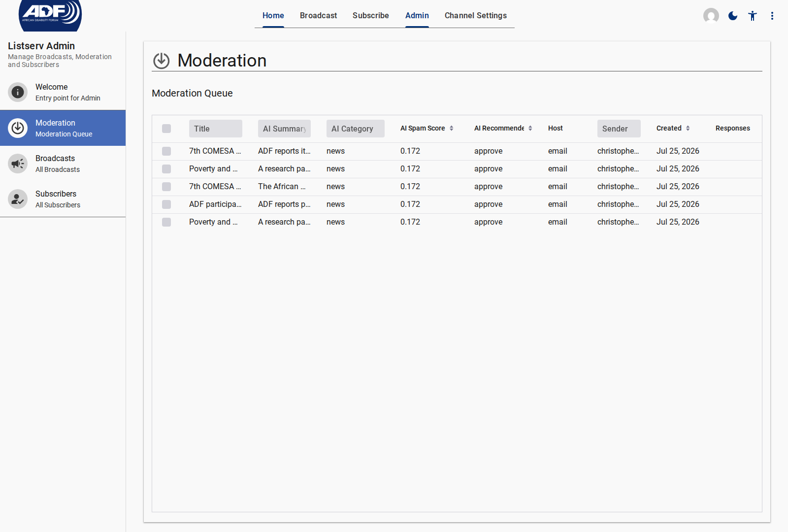The width and height of the screenshot is (788, 532).
Task: Check the ADF participa... row checkbox
Action: tap(166, 204)
